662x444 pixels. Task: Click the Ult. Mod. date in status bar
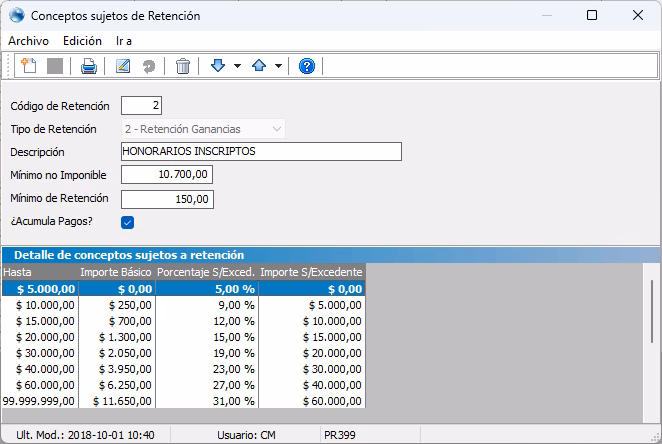point(85,435)
